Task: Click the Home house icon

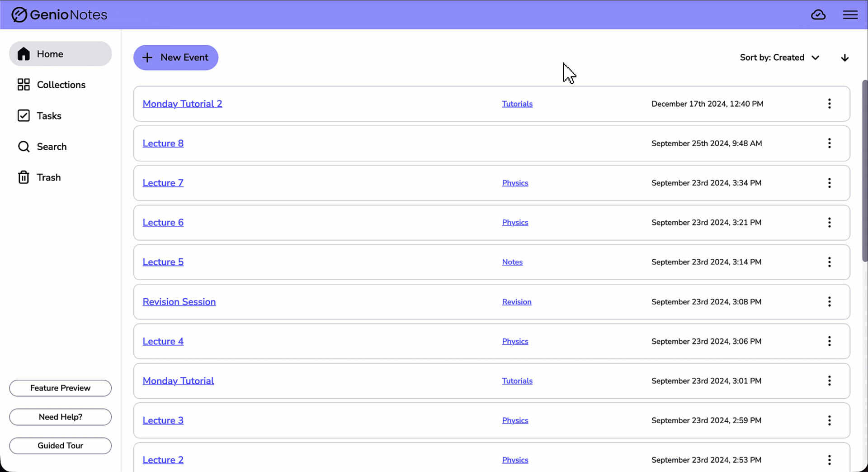Action: pos(24,54)
